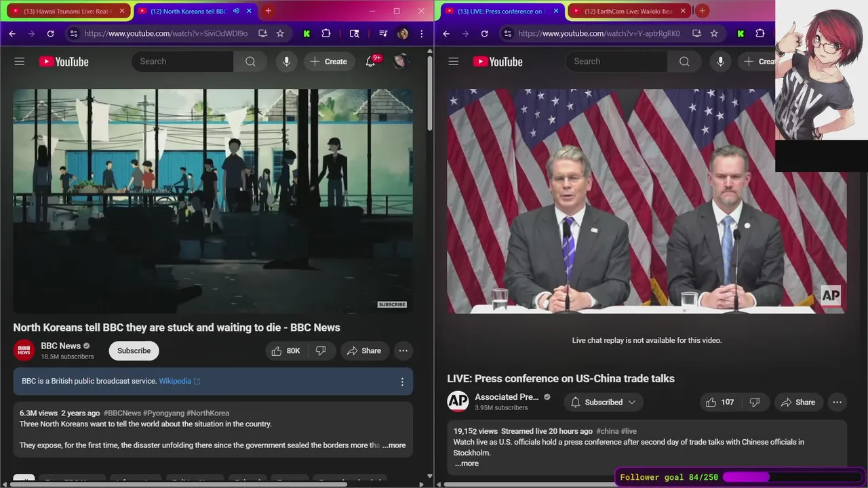Click the left browser address bar URL
The image size is (868, 488).
coord(166,33)
